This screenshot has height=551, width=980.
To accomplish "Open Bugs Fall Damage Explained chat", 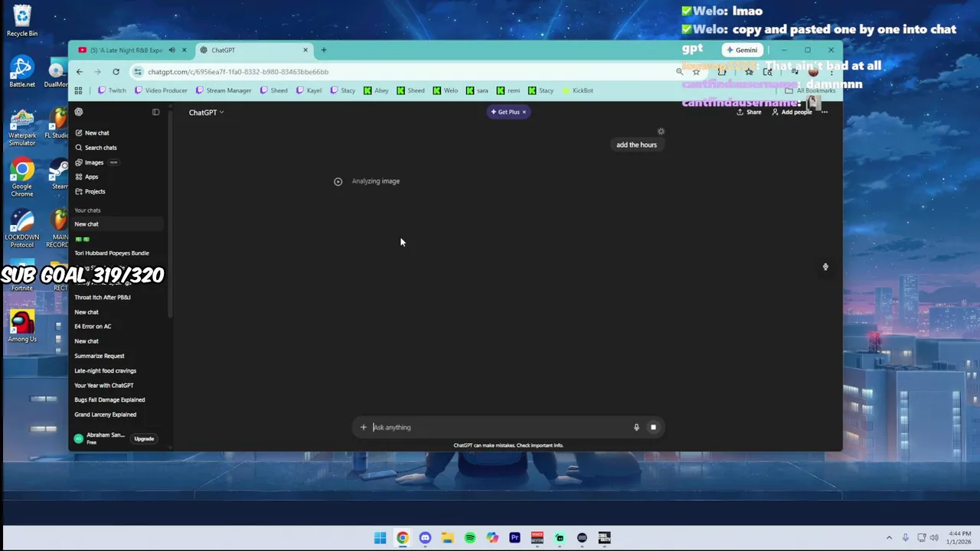I will 109,400.
